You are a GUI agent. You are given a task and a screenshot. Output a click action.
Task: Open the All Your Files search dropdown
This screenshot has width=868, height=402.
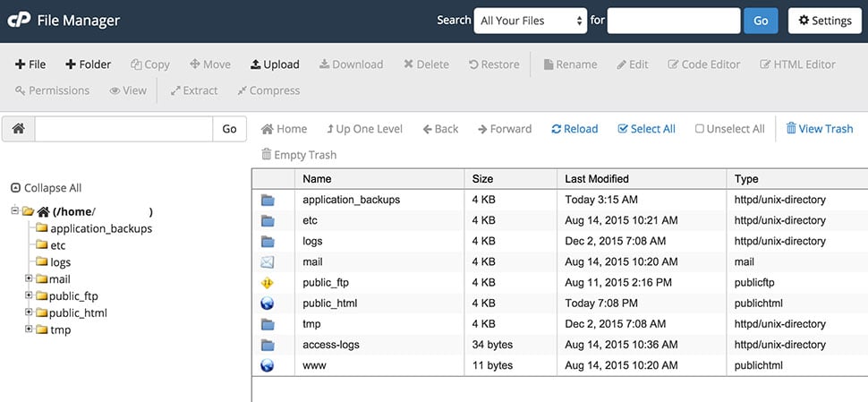(531, 21)
